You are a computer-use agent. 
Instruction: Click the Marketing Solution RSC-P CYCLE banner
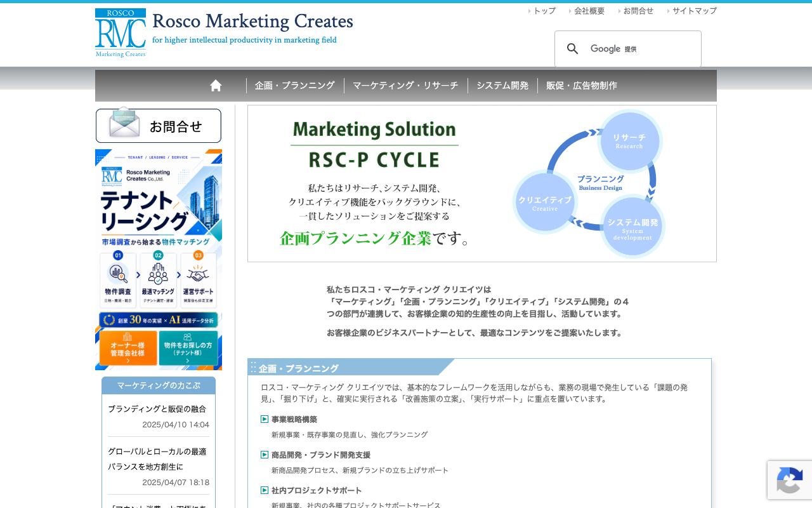pyautogui.click(x=482, y=184)
